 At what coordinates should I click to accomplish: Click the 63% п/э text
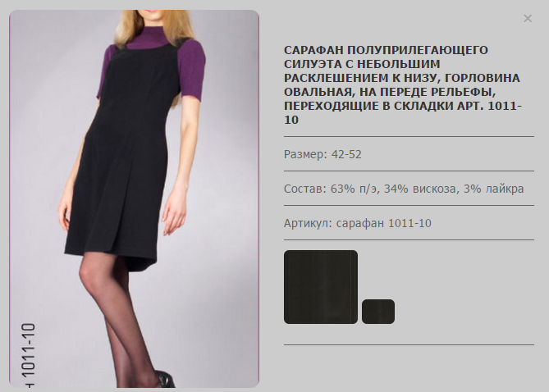point(355,189)
